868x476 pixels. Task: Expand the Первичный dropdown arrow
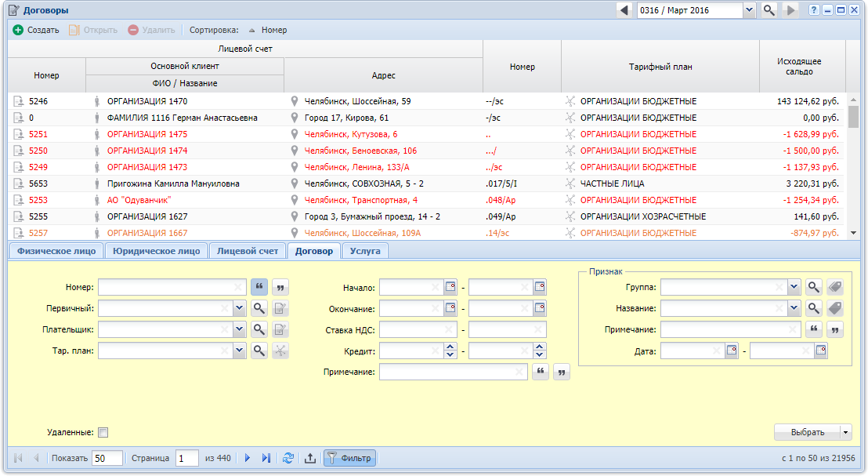[x=239, y=308]
